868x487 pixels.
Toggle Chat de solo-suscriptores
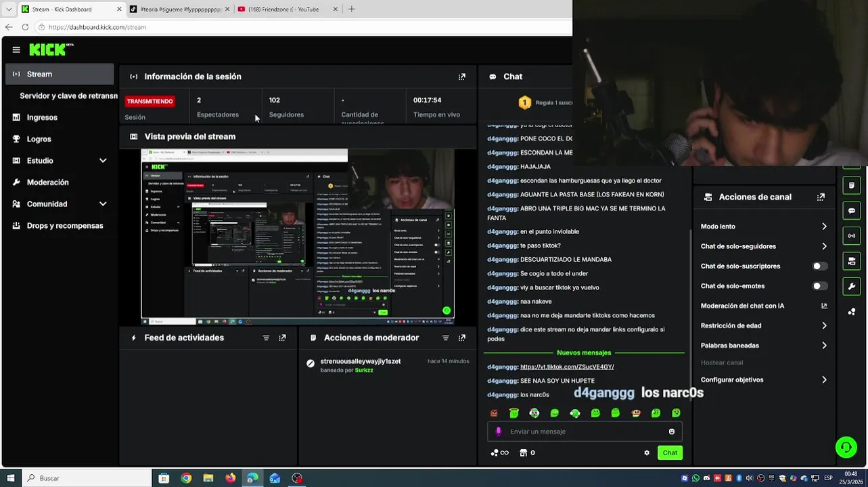tap(819, 266)
